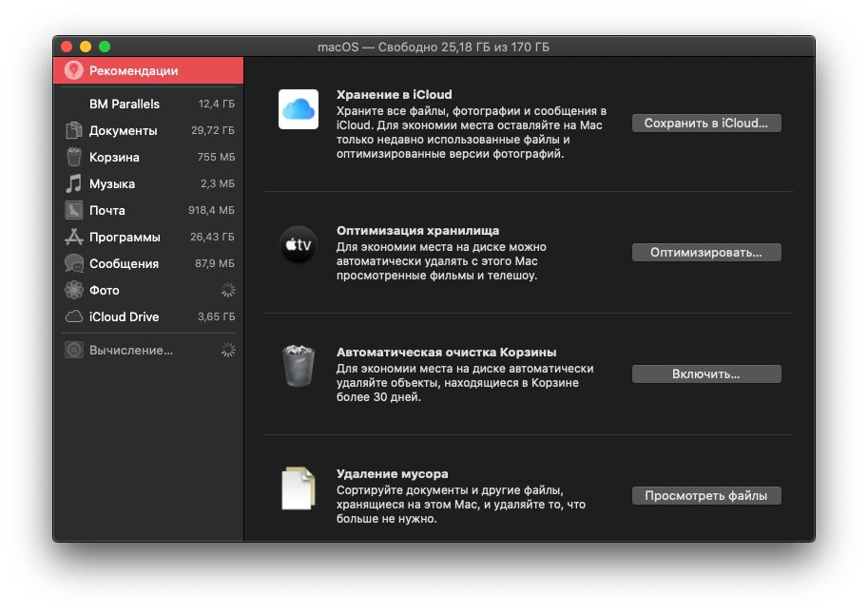Click the 918,4 МБ size value
The height and width of the screenshot is (612, 868).
pyautogui.click(x=211, y=210)
